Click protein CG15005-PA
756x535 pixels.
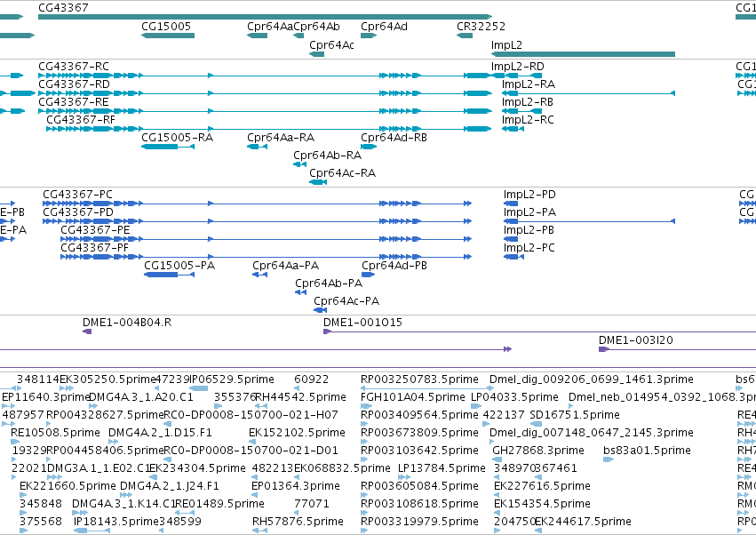pos(169,275)
